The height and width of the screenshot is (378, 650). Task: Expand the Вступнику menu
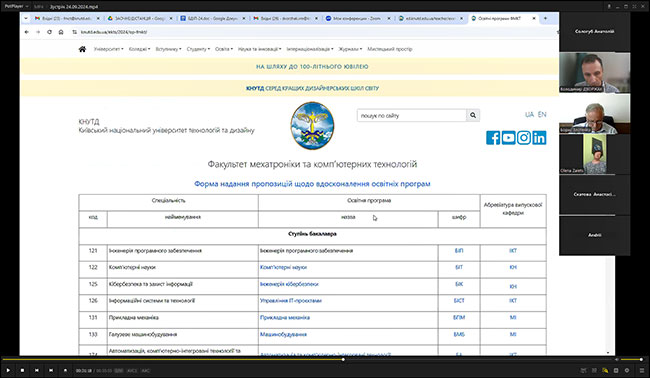tap(168, 49)
